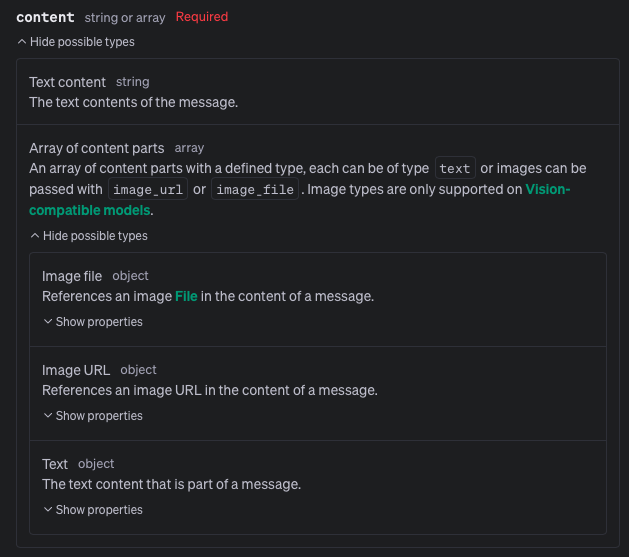Select the Array of content parts heading
The image size is (629, 557).
click(97, 148)
